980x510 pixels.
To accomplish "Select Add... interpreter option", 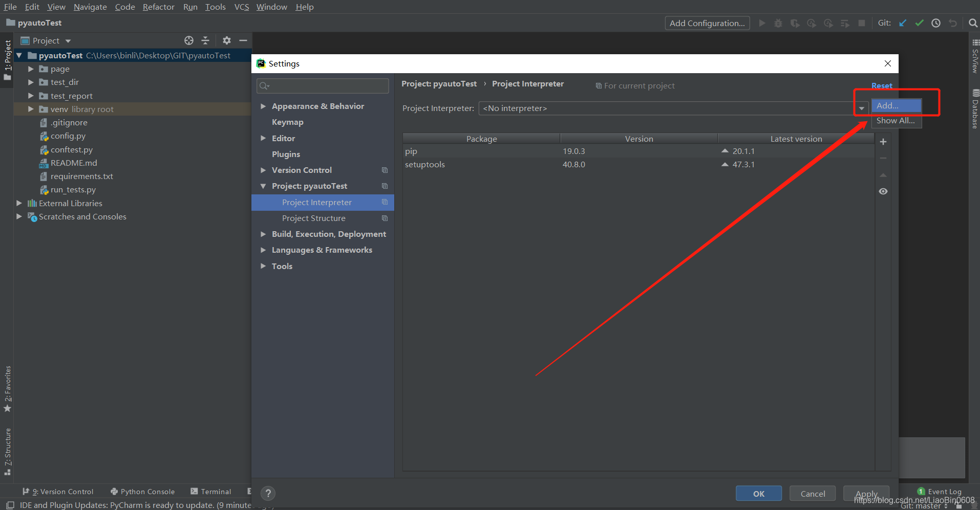I will (x=897, y=105).
